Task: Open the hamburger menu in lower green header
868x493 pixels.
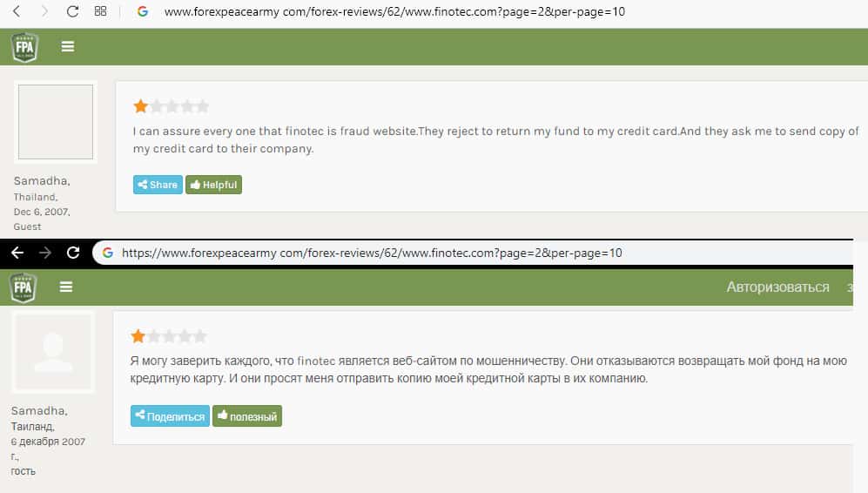Action: pyautogui.click(x=66, y=287)
